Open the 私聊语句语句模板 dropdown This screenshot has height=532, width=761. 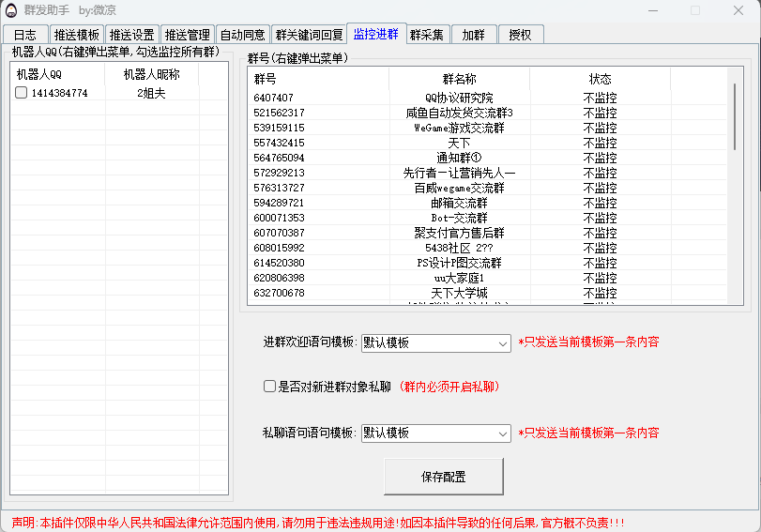[435, 433]
